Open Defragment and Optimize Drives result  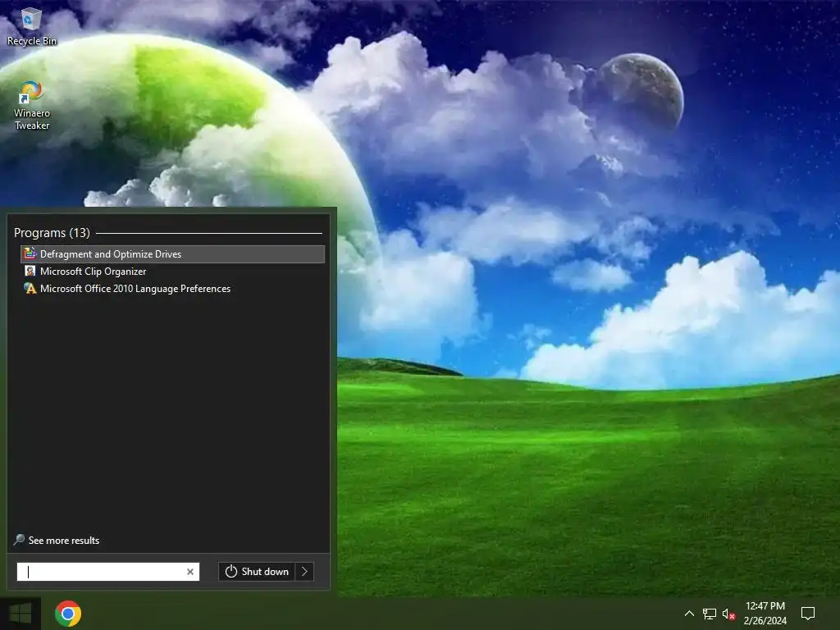point(172,254)
